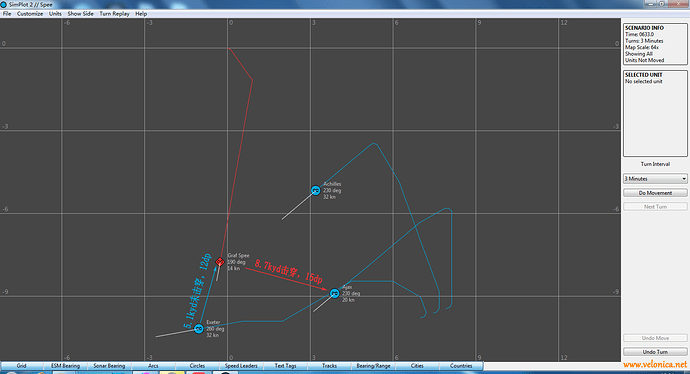This screenshot has height=374, width=690.
Task: Select the Achilles ship unit marker
Action: (316, 191)
